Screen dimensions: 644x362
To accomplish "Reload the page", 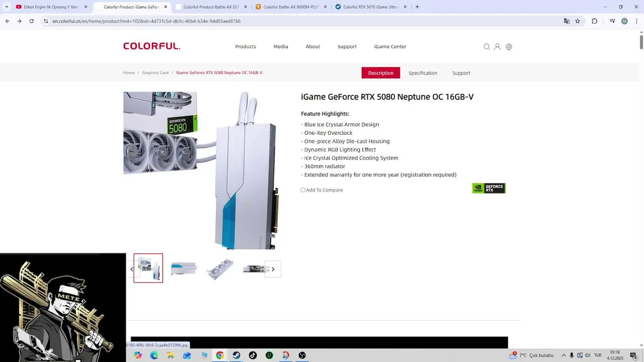I will pyautogui.click(x=32, y=21).
